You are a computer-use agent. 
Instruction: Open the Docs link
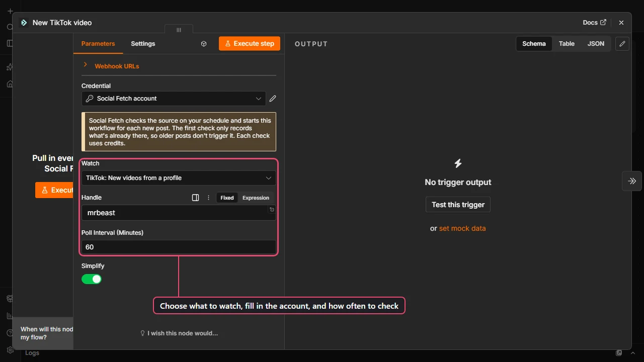coord(595,23)
